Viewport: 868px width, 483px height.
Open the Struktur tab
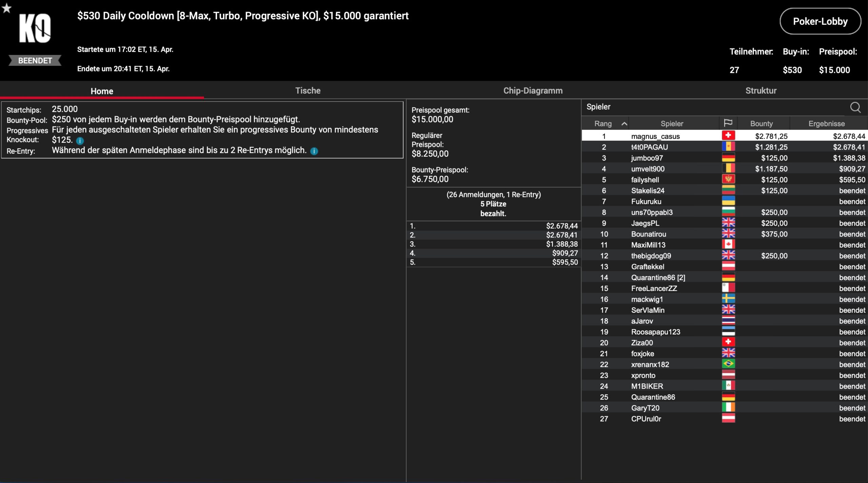tap(761, 91)
